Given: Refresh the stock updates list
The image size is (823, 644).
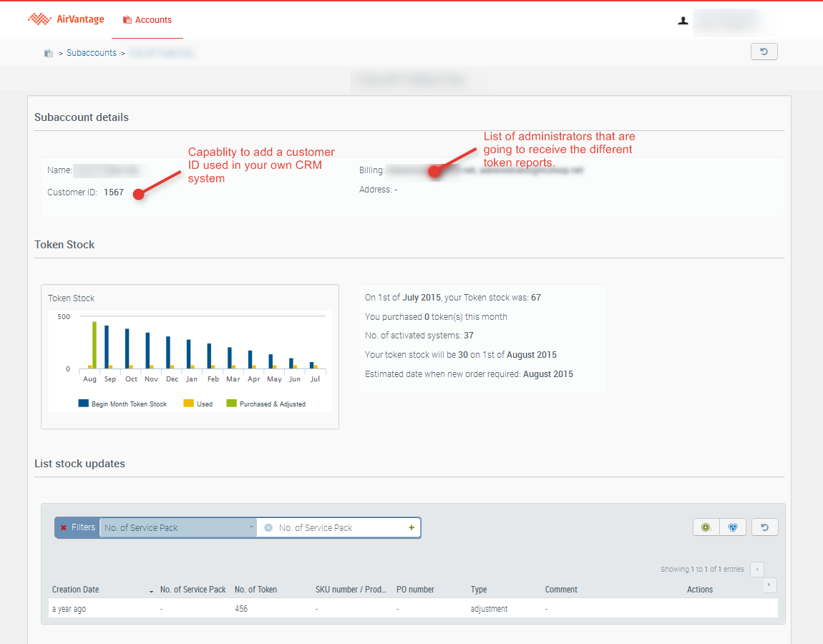Looking at the screenshot, I should (x=764, y=527).
